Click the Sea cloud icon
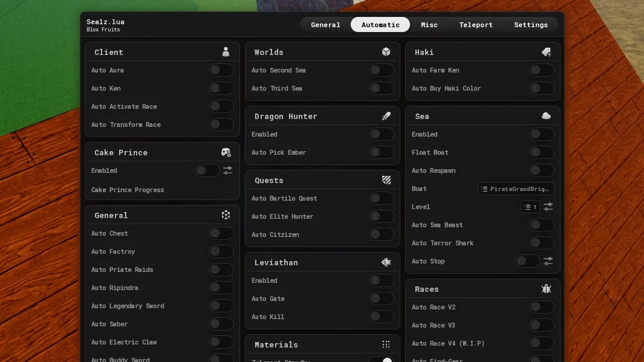 pos(546,116)
